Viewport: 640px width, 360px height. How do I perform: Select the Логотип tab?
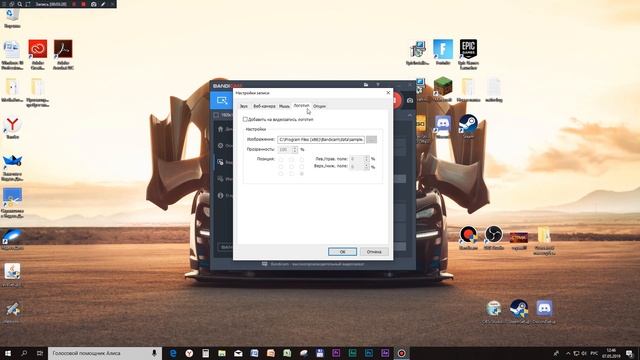pyautogui.click(x=301, y=106)
